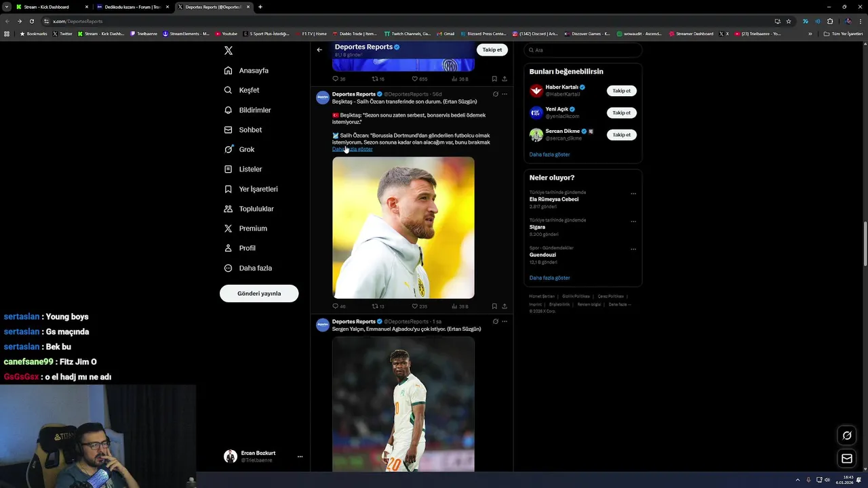The image size is (868, 488).
Task: Follow Sercan Dikme
Action: (x=622, y=135)
